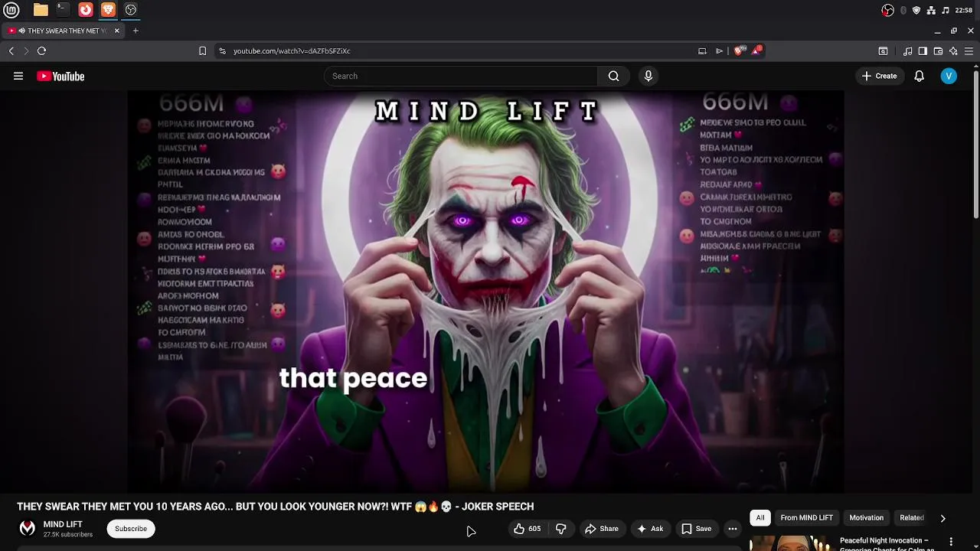Go to YouTube home via logo
Image resolution: width=980 pixels, height=551 pixels.
(x=60, y=76)
